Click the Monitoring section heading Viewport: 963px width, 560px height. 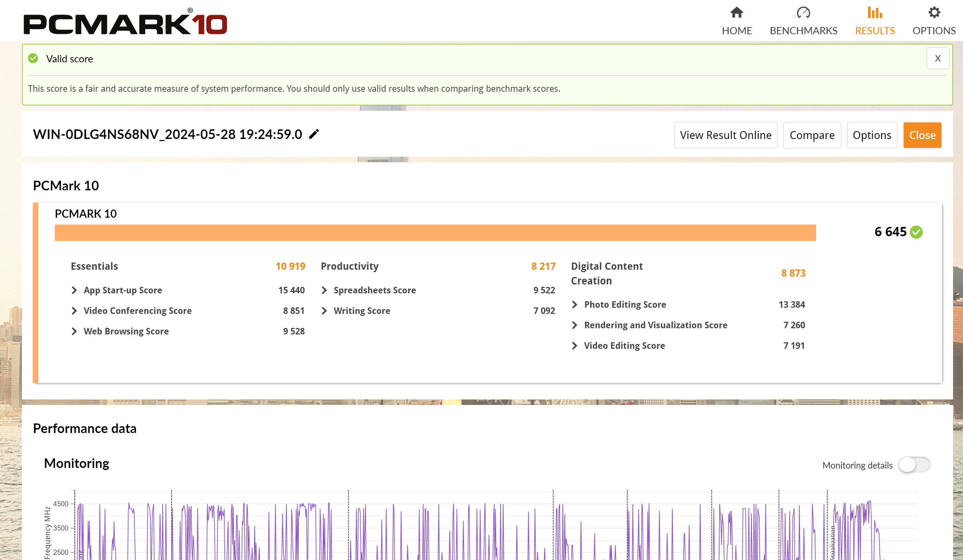(x=76, y=463)
